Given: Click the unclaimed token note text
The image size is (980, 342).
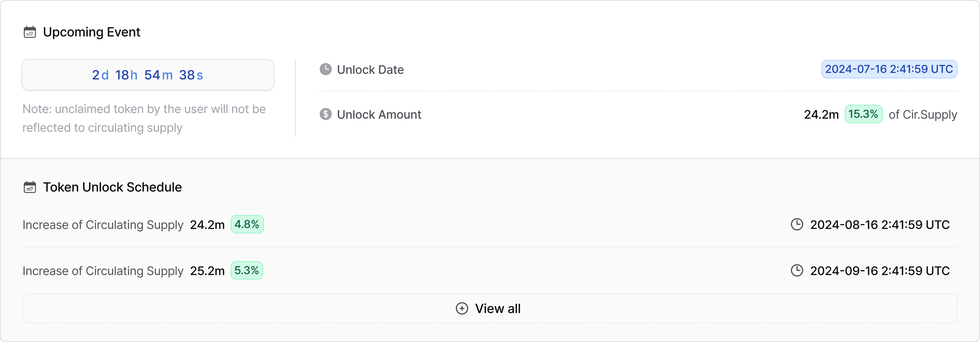Looking at the screenshot, I should 144,118.
